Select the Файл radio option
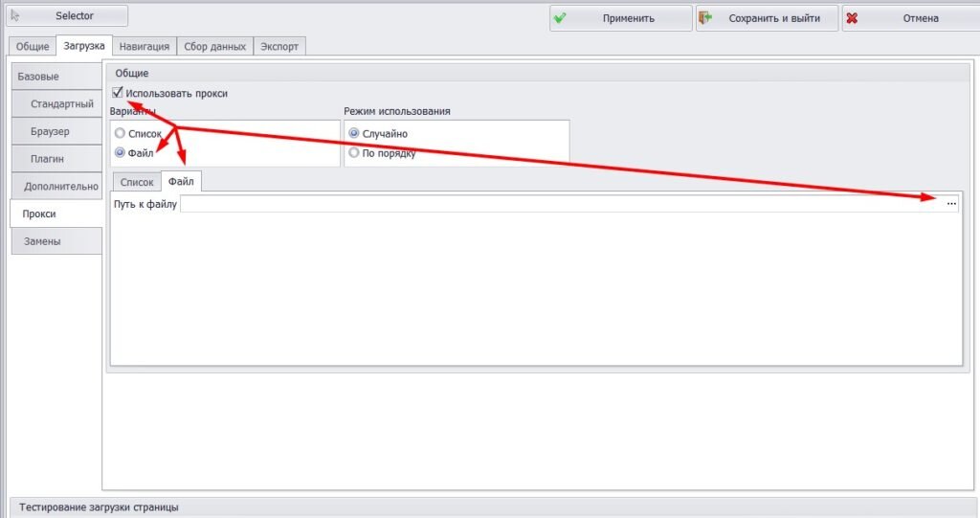 tap(120, 152)
